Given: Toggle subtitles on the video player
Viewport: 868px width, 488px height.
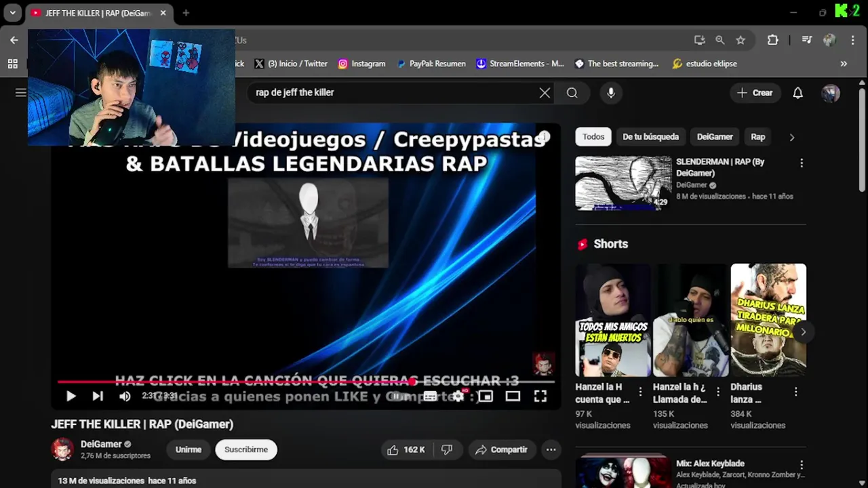Looking at the screenshot, I should (x=430, y=396).
